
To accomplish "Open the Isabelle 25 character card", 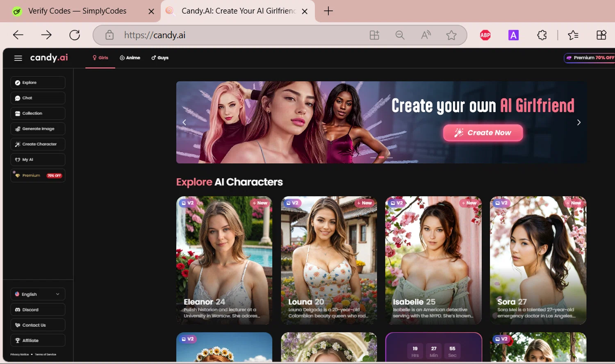I will (x=433, y=260).
